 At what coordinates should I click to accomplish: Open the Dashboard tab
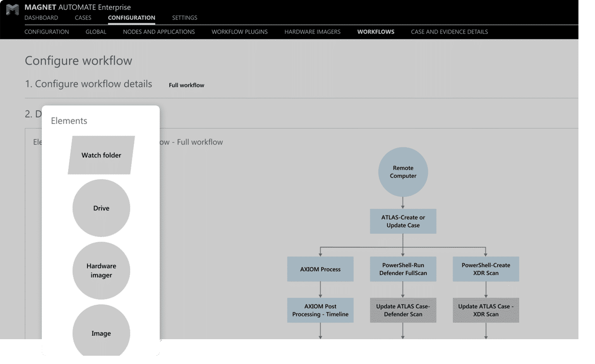point(41,18)
